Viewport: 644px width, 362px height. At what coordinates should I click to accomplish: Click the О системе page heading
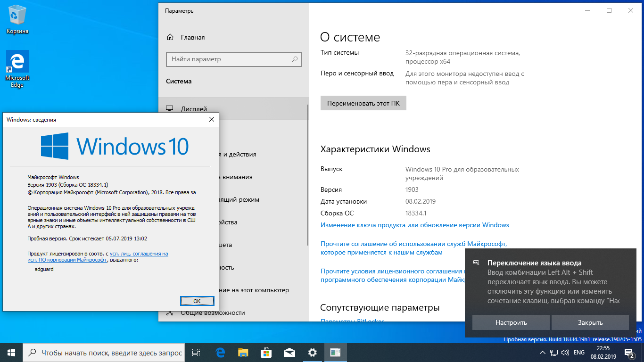350,37
